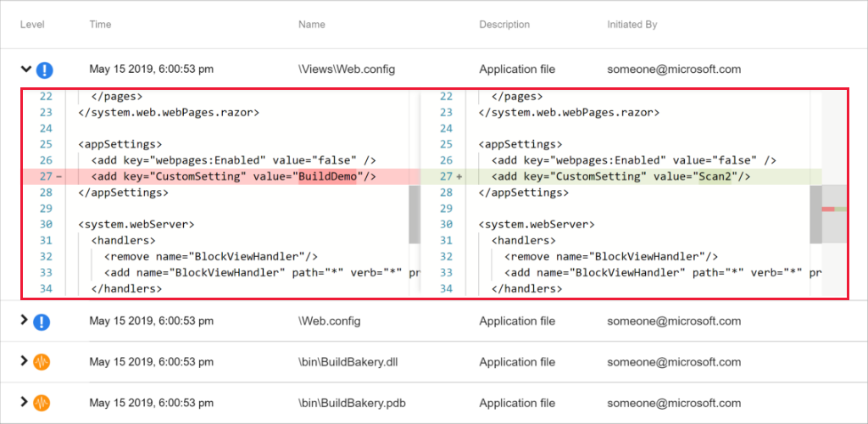Image resolution: width=868 pixels, height=424 pixels.
Task: Click the diff overview ruler red-green marker
Action: [834, 209]
